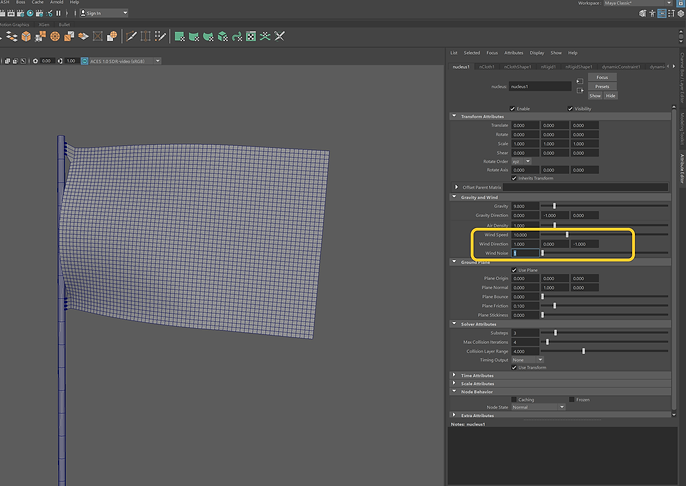Click the stacked orange diamond layers shelf icon
This screenshot has width=686, height=486.
click(x=12, y=37)
